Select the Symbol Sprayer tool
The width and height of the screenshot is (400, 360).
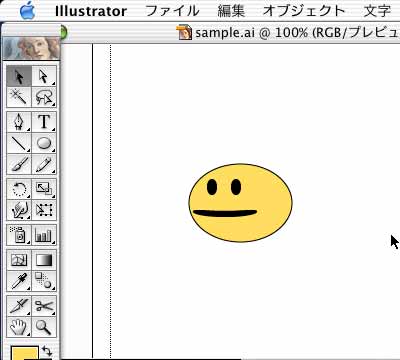click(x=19, y=235)
